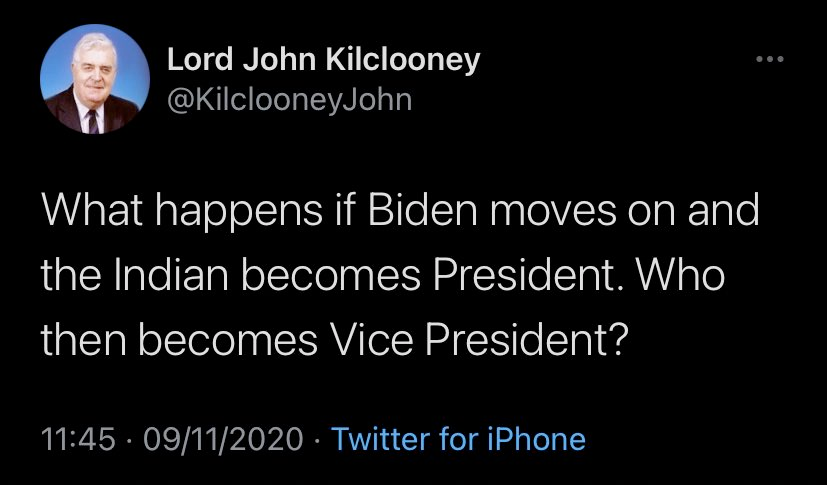Click the 09/11/2020 date
This screenshot has height=485, width=827.
(224, 440)
